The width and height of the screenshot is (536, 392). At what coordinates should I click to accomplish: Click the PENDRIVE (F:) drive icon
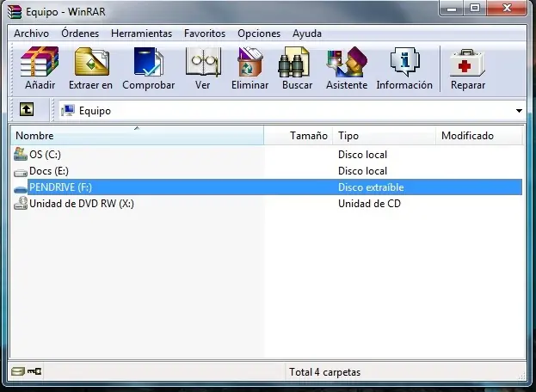[20, 189]
